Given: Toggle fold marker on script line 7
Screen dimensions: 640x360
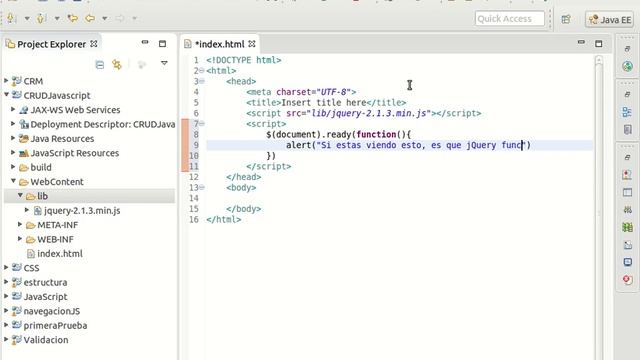Looking at the screenshot, I should [202, 124].
